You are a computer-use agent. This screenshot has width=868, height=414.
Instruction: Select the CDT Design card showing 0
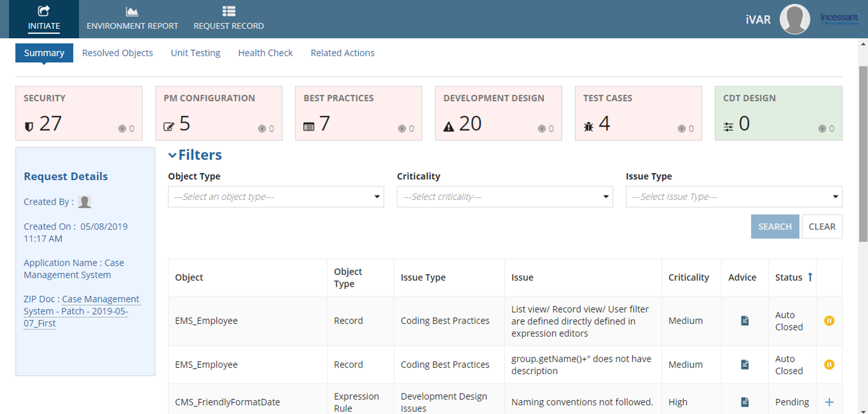(778, 113)
